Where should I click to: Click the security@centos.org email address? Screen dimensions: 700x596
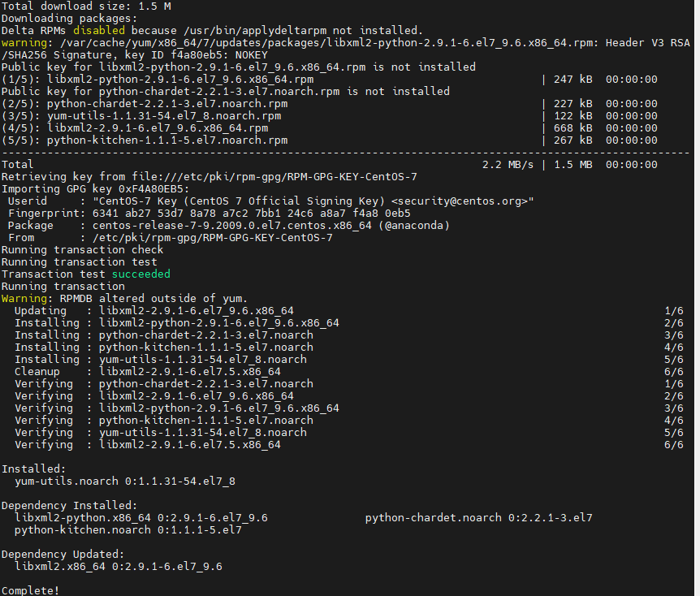[462, 201]
